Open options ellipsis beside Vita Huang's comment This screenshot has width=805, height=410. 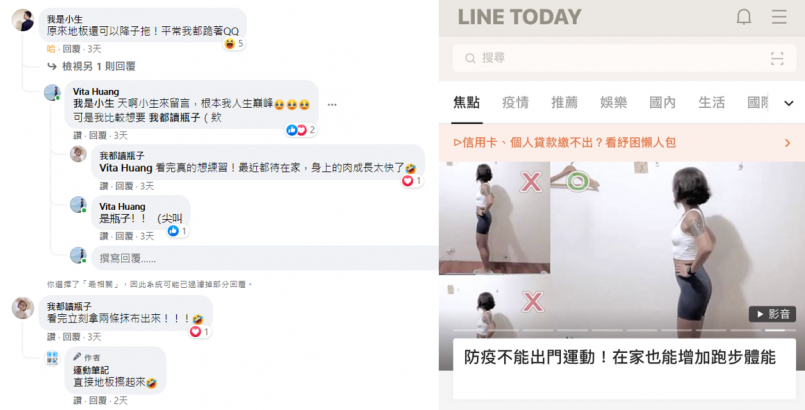point(332,105)
